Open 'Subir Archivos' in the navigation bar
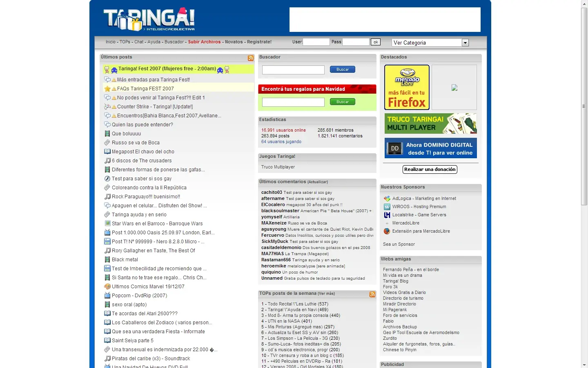The height and width of the screenshot is (368, 588). [204, 42]
